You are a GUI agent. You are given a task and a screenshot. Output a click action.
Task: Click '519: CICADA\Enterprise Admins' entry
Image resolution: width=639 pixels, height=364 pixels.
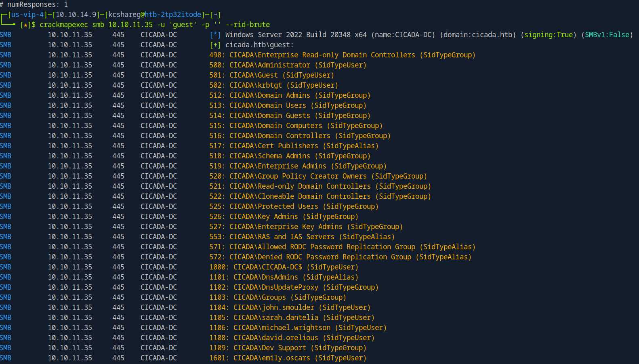(x=298, y=166)
